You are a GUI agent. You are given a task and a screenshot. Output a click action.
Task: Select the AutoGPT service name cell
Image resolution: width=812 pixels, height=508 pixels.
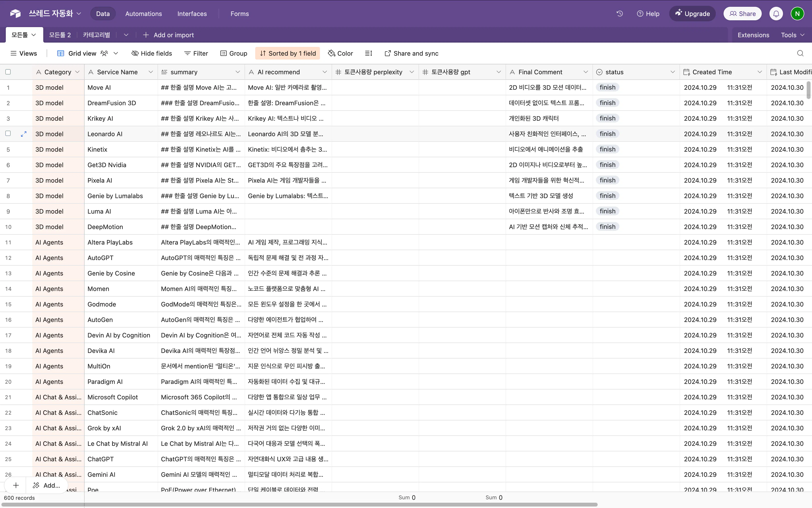pyautogui.click(x=121, y=258)
